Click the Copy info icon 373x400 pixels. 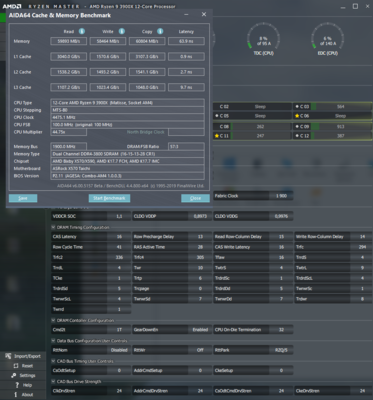(x=160, y=31)
